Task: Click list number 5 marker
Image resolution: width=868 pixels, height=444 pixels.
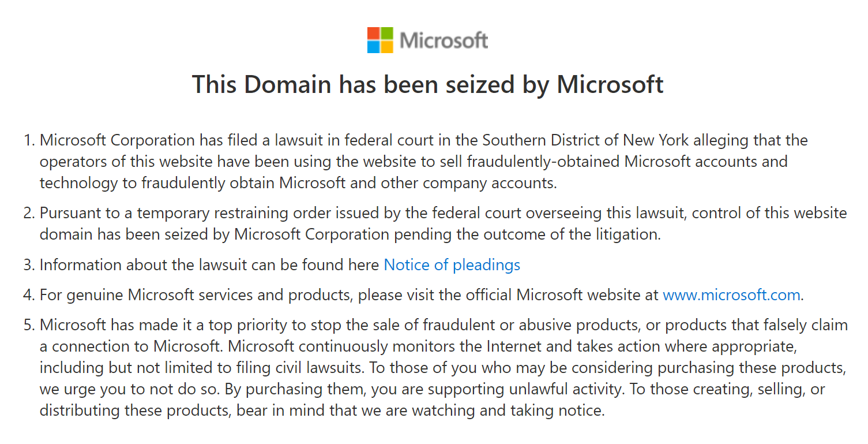Action: click(29, 325)
